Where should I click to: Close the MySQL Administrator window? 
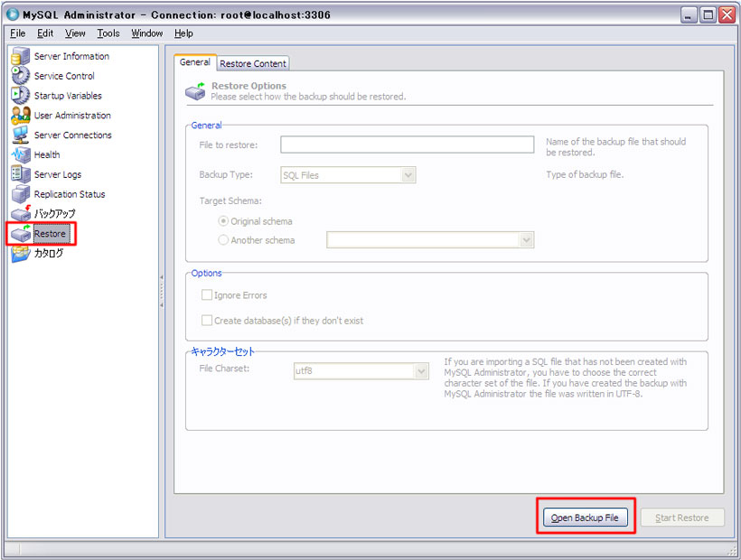coord(727,15)
